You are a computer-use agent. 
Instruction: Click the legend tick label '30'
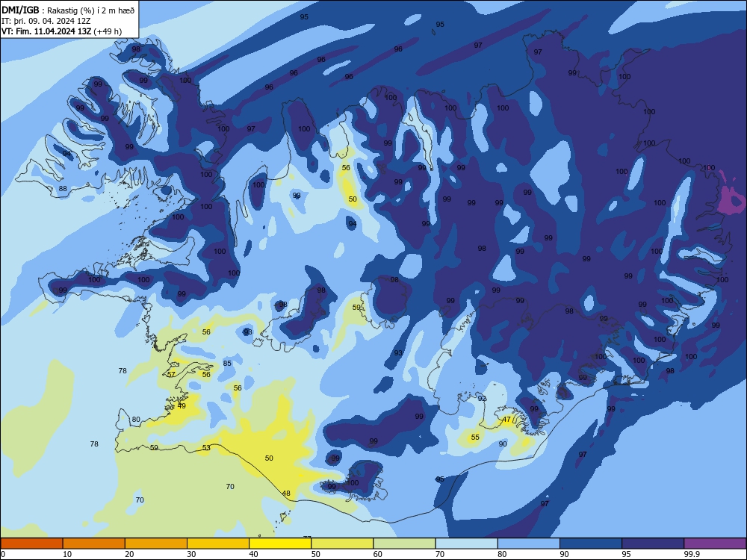(x=191, y=554)
